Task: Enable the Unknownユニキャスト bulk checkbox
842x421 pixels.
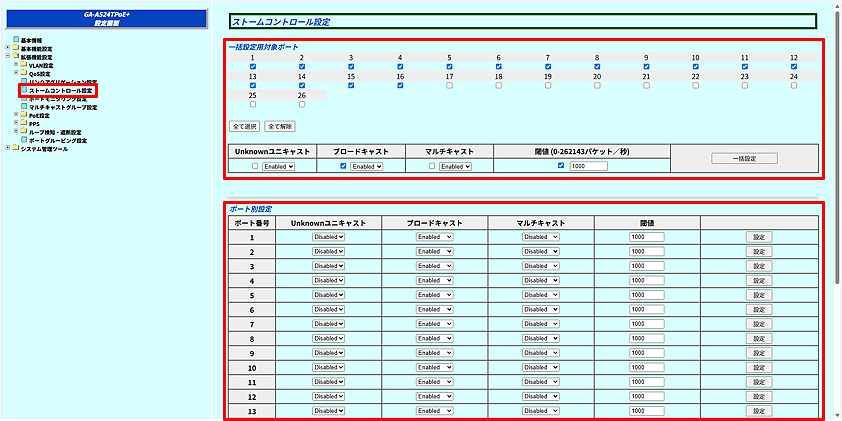Action: 255,166
